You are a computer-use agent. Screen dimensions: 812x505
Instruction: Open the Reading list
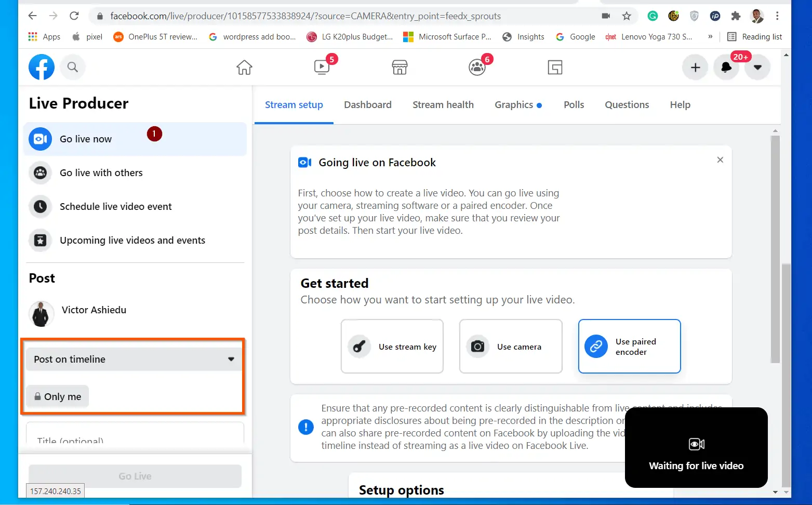click(x=755, y=37)
